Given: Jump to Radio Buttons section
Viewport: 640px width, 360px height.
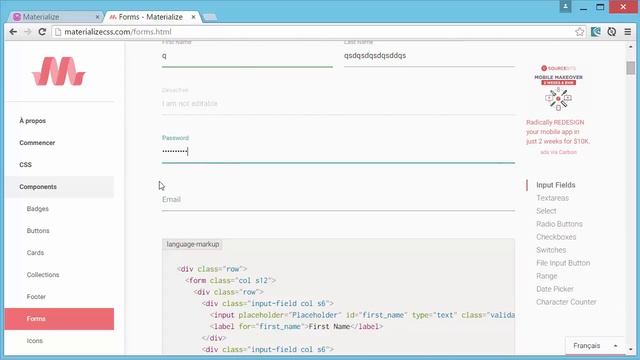Looking at the screenshot, I should 559,224.
